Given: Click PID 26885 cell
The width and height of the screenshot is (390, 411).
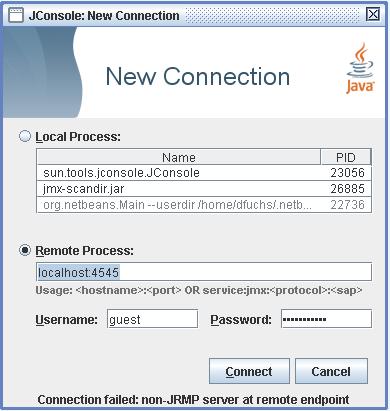Looking at the screenshot, I should pos(346,189).
